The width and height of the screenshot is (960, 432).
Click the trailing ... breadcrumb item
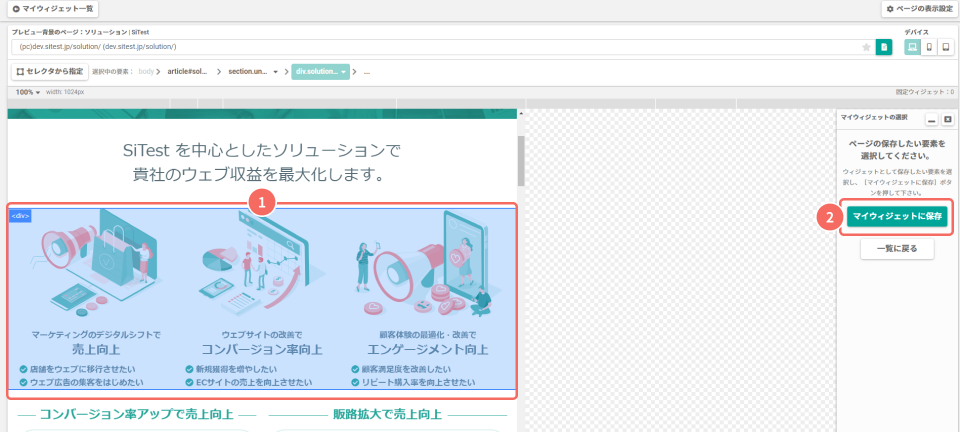click(367, 72)
